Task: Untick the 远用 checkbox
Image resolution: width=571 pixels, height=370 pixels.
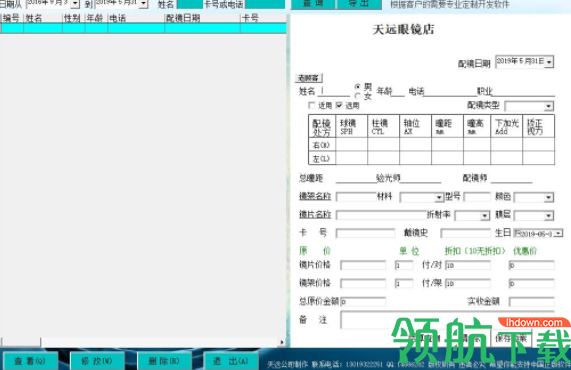Action: click(339, 105)
